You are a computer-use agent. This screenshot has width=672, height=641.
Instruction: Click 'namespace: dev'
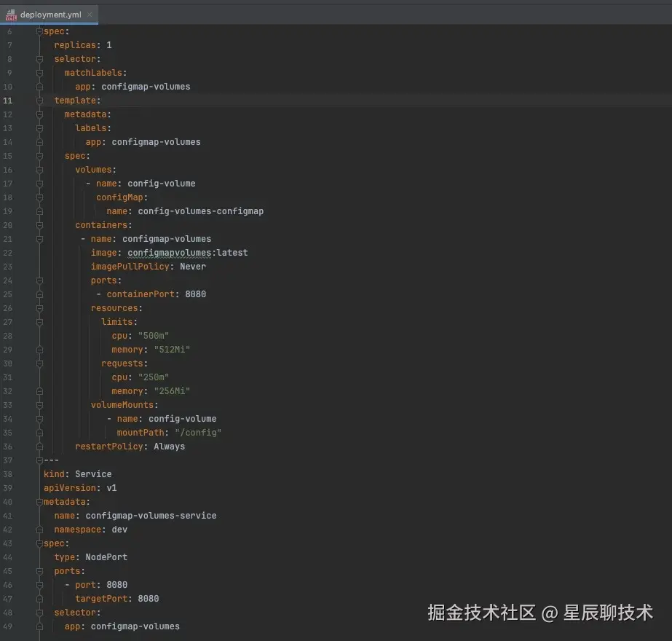click(x=90, y=530)
